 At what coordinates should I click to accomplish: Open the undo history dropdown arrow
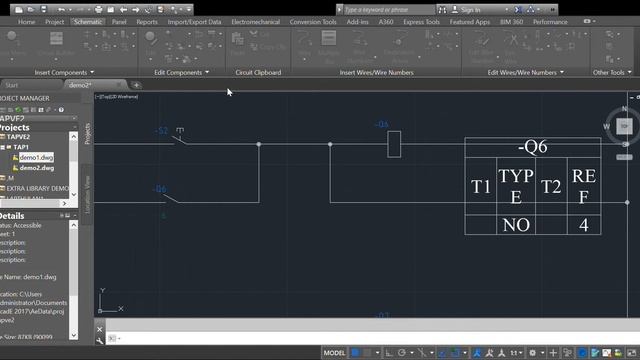coord(69,9)
